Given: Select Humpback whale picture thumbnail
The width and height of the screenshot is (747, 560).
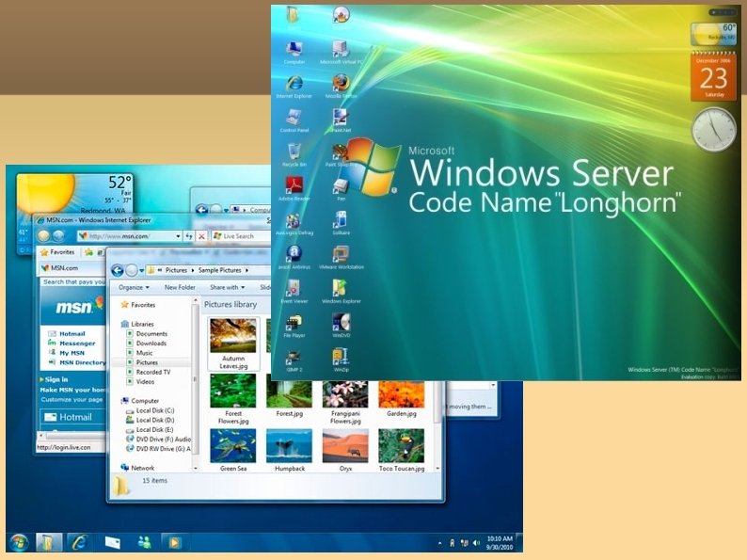Looking at the screenshot, I should pos(289,451).
